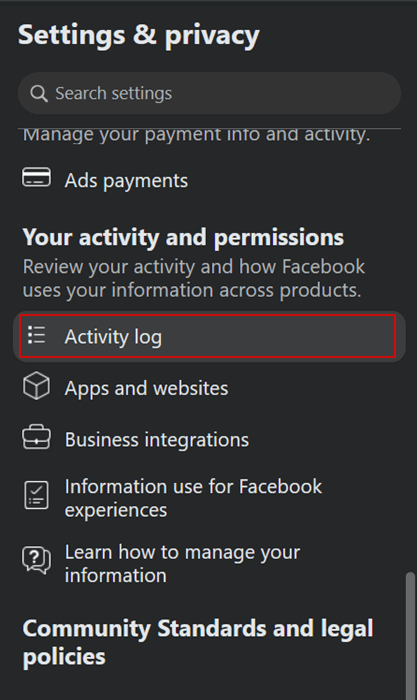
Task: Click the vertical scrollbar thumb of settings panel
Action: click(410, 636)
